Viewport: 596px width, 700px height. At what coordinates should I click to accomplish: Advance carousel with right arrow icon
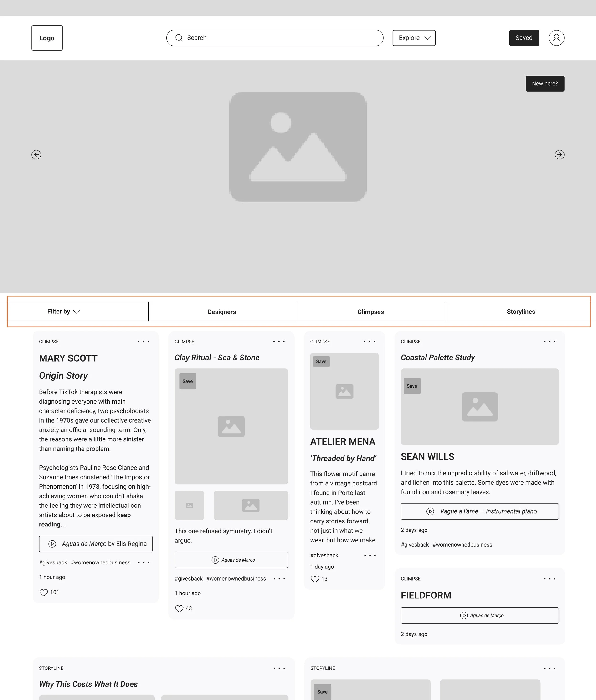click(560, 155)
